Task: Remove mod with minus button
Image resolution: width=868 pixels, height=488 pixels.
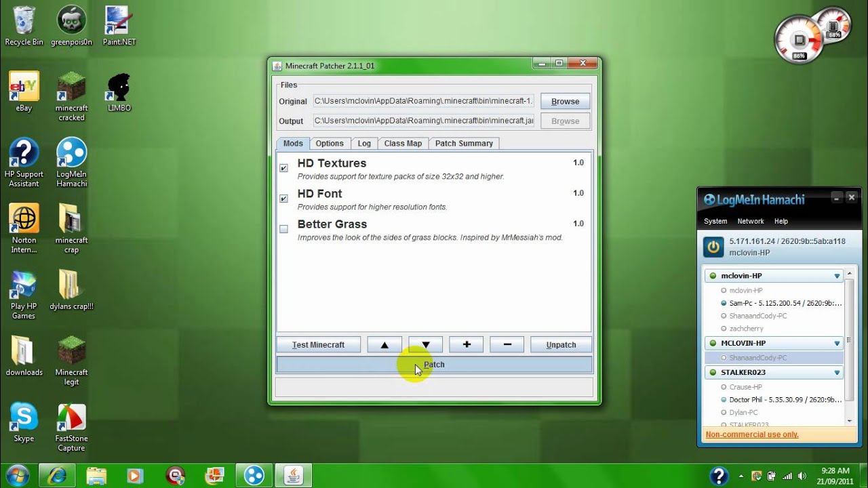Action: coord(507,344)
